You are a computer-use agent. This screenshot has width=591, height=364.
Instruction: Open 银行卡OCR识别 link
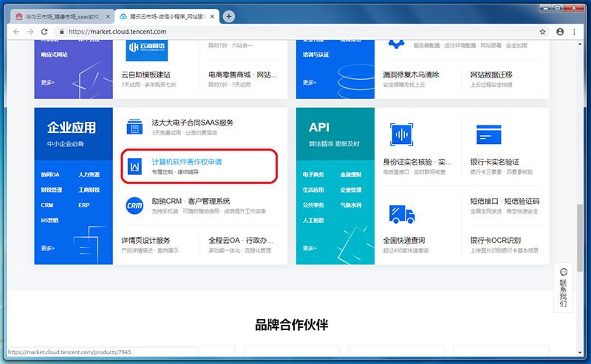coord(495,241)
